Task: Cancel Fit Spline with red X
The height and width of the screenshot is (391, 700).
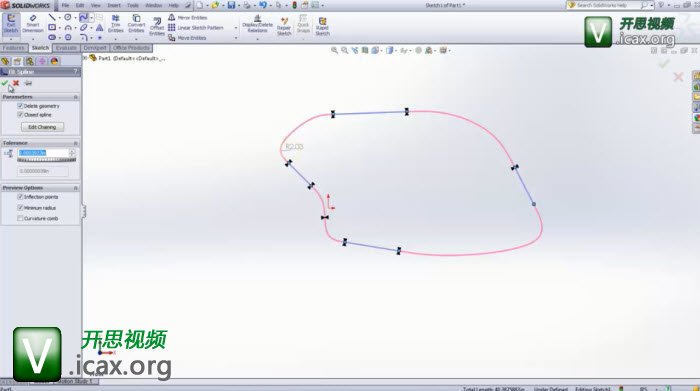Action: tap(16, 83)
